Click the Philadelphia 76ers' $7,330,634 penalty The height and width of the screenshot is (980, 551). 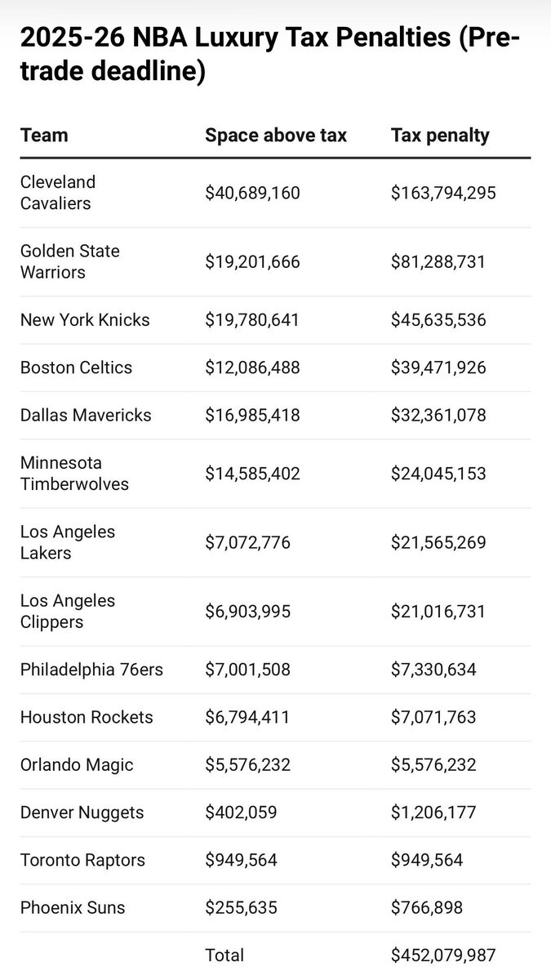pyautogui.click(x=433, y=670)
